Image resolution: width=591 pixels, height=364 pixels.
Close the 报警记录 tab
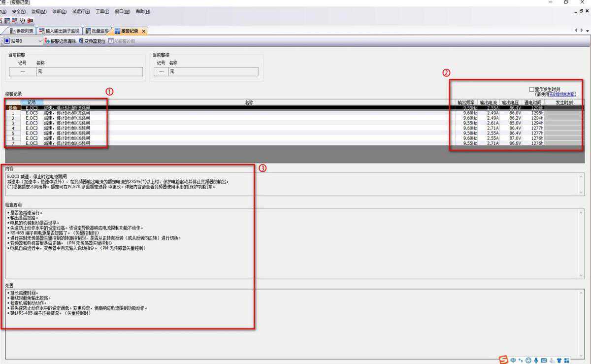point(143,31)
